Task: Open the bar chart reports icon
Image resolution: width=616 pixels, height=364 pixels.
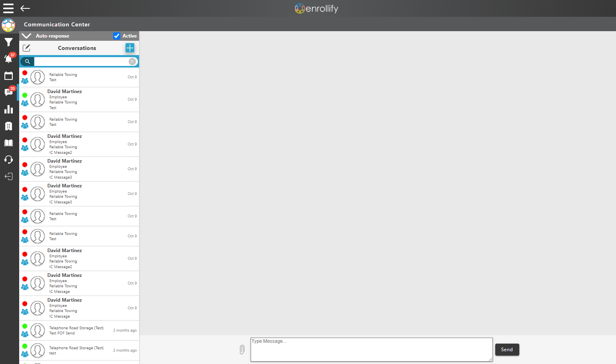Action: coord(8,109)
